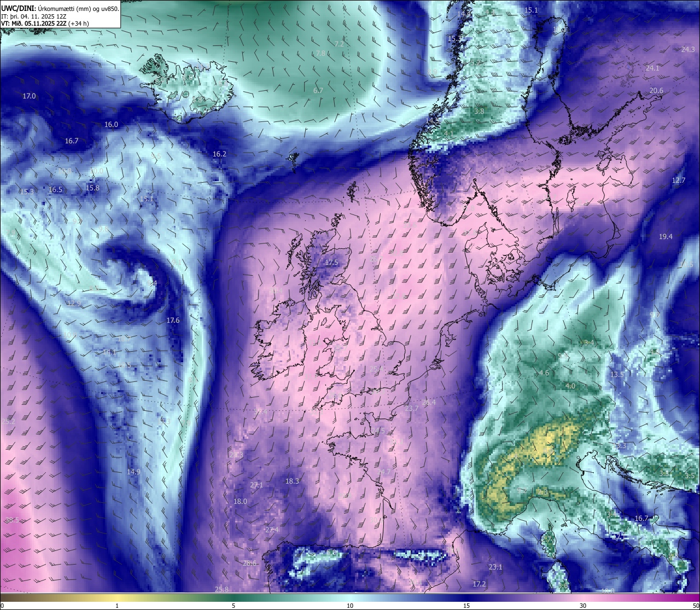Click the 18.0 value on the map

point(240,502)
